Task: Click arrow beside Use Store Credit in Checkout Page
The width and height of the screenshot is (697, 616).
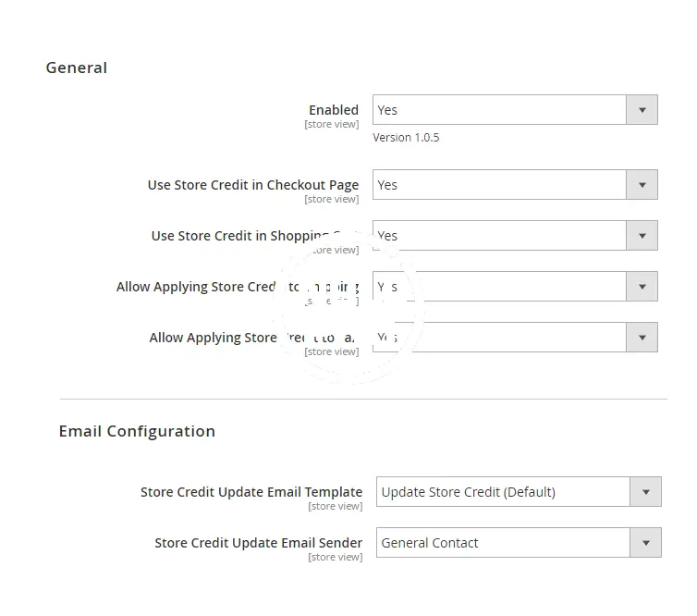Action: pyautogui.click(x=642, y=185)
